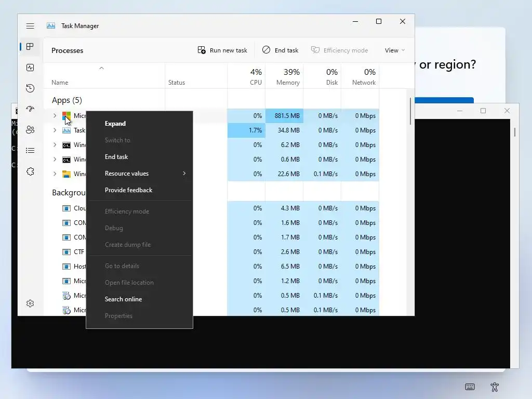
Task: Click the CTF background process icon
Action: (66, 252)
